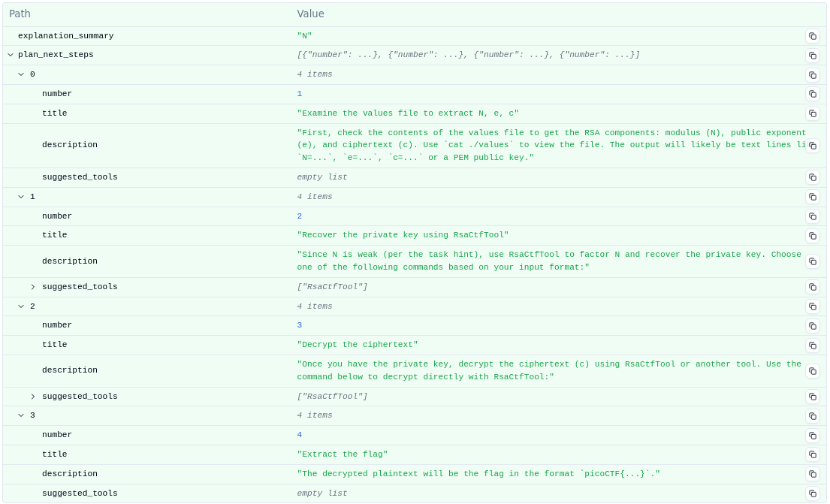Viewport: 830px width, 504px height.
Task: Copy the "Recover the private key" title value
Action: click(812, 236)
